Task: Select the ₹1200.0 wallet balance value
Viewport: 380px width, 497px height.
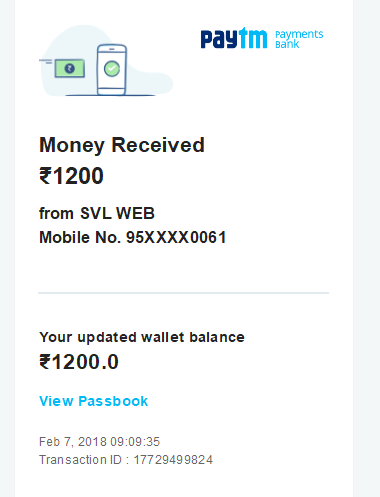Action: (x=79, y=362)
